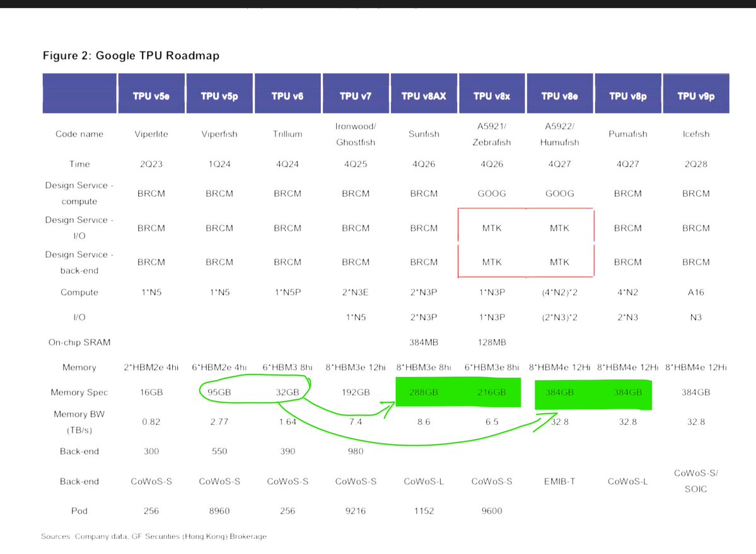
Task: Click the "Sources: Company data, GF Securities" footnote
Action: [154, 536]
